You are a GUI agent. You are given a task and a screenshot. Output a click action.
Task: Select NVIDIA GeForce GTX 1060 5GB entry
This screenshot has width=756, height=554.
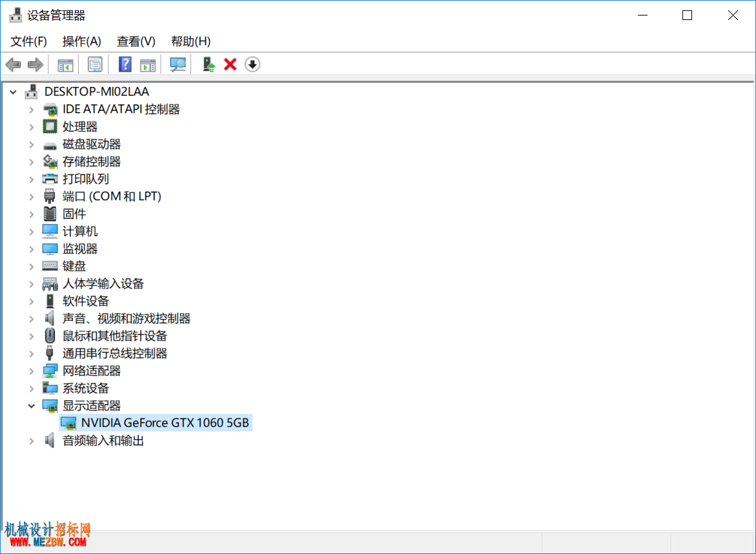(x=165, y=423)
